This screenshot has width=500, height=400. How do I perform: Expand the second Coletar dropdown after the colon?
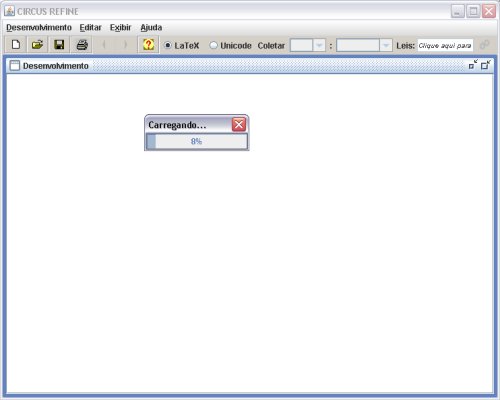point(385,45)
